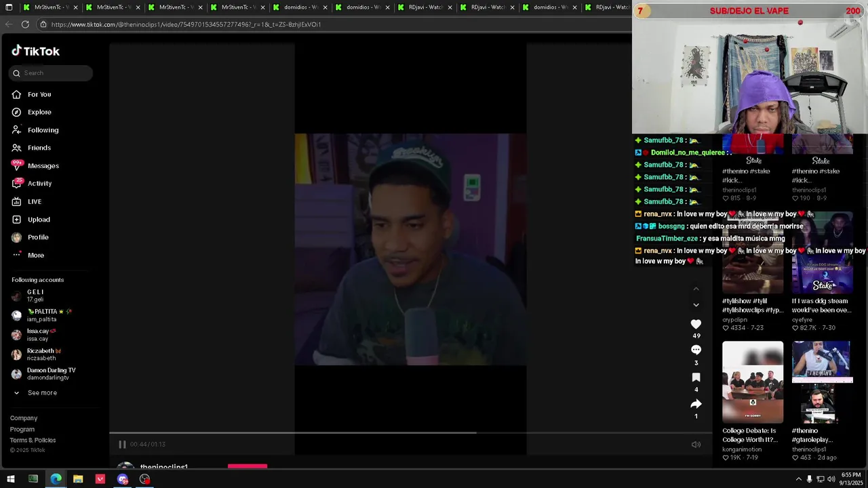Click the cyefyre creator name
This screenshot has width=868, height=488.
[x=802, y=319]
